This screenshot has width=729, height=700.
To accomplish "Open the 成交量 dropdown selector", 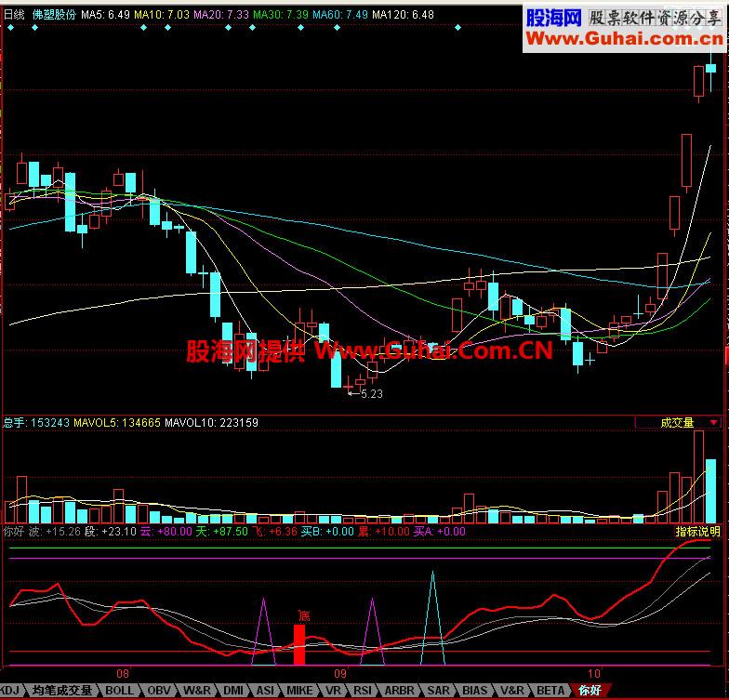I will point(679,422).
